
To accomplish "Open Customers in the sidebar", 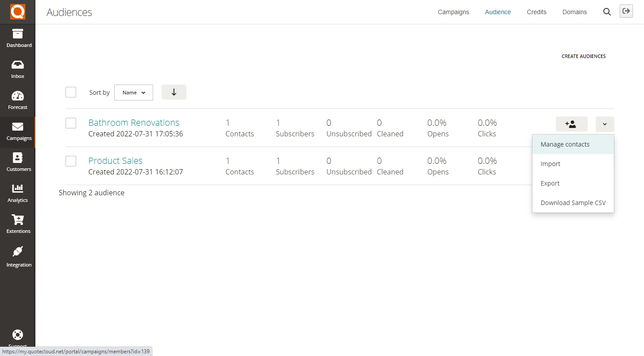I will [18, 162].
